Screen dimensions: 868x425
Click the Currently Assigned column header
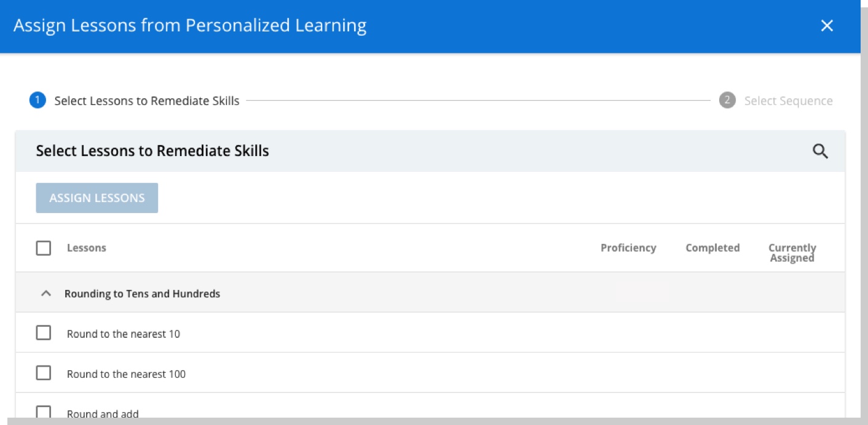(x=791, y=252)
